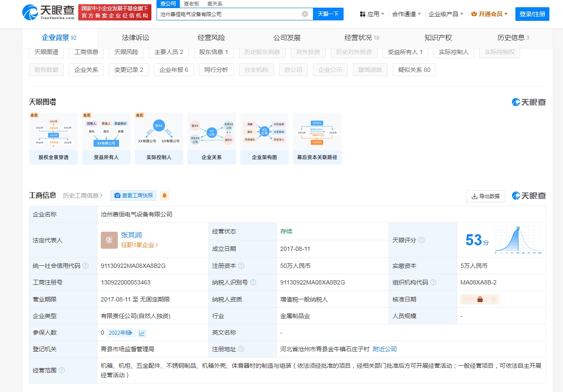Select the 查公司 search tab
The height and width of the screenshot is (392, 563).
tap(168, 4)
